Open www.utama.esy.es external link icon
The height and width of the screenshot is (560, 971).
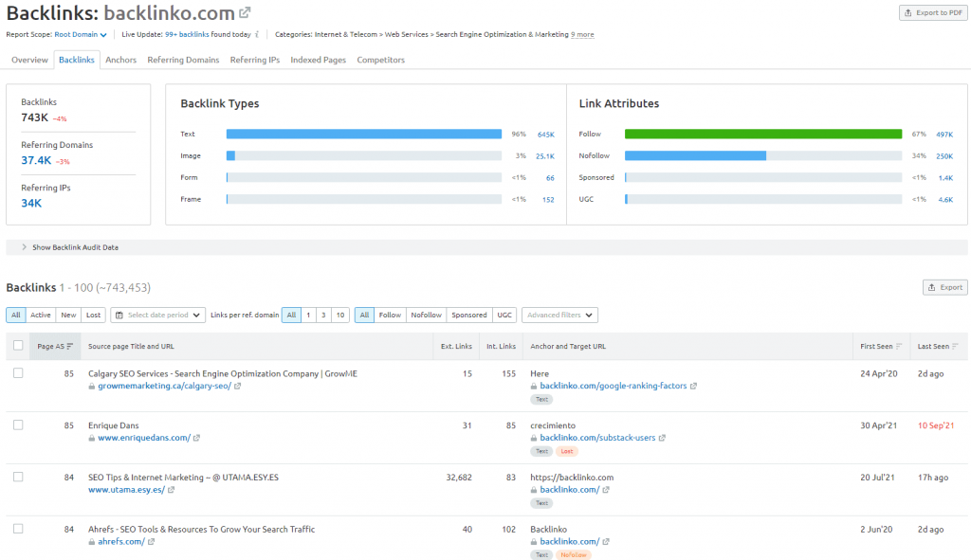point(171,490)
